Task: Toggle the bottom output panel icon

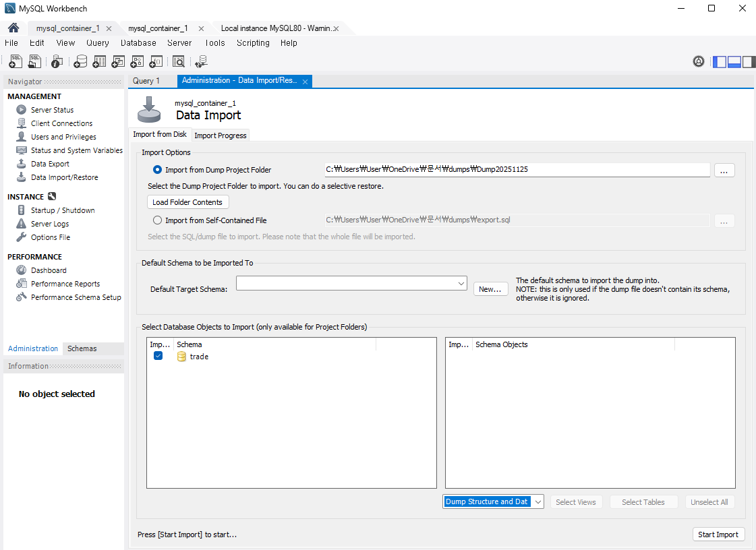Action: tap(734, 62)
